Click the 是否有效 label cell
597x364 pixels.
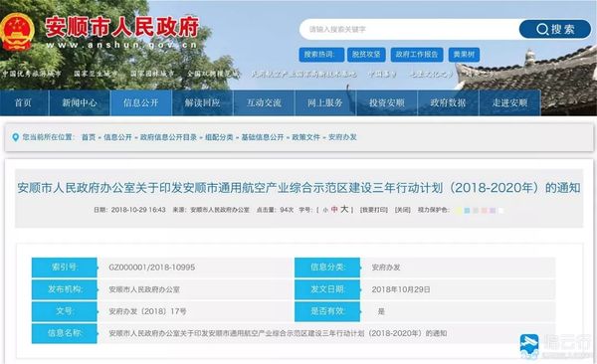327,311
